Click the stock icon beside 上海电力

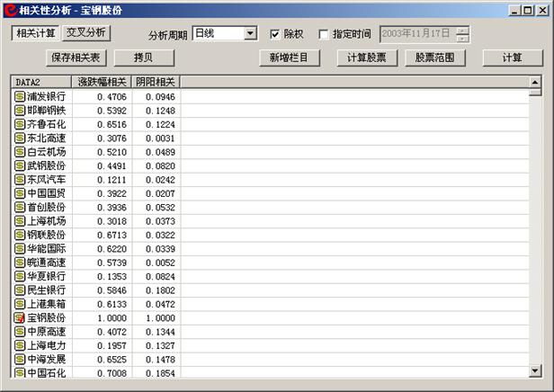click(20, 345)
